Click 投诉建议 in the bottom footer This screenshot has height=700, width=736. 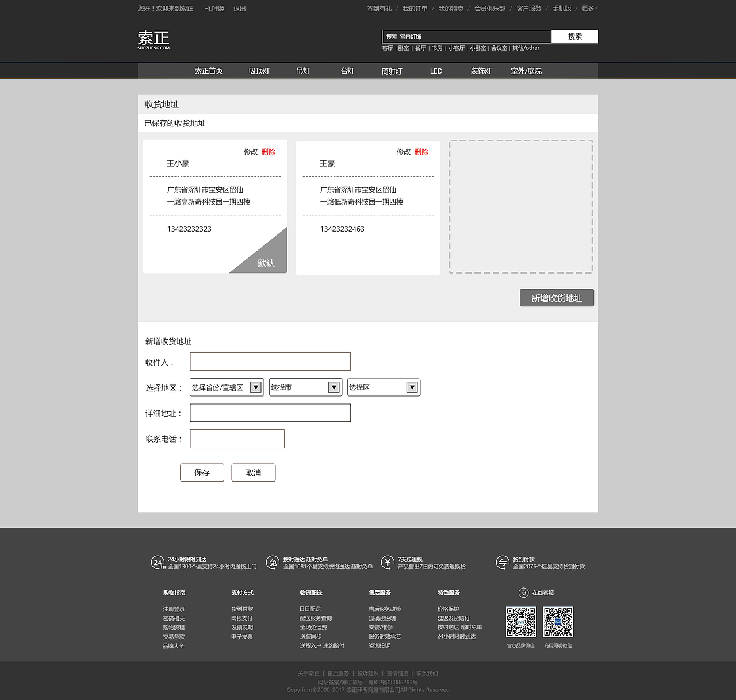[368, 674]
